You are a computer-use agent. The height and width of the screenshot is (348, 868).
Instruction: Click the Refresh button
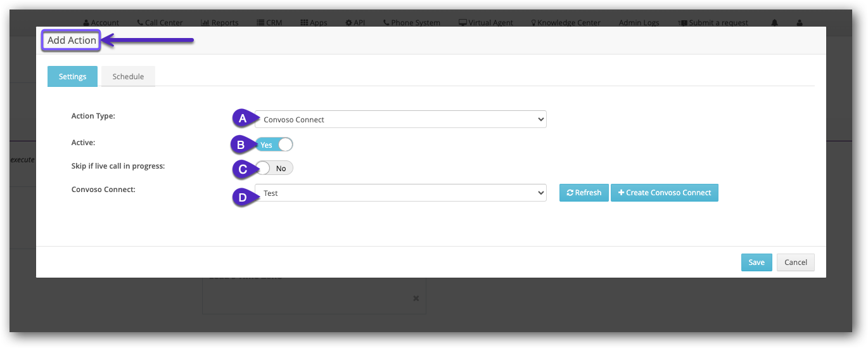(x=584, y=193)
